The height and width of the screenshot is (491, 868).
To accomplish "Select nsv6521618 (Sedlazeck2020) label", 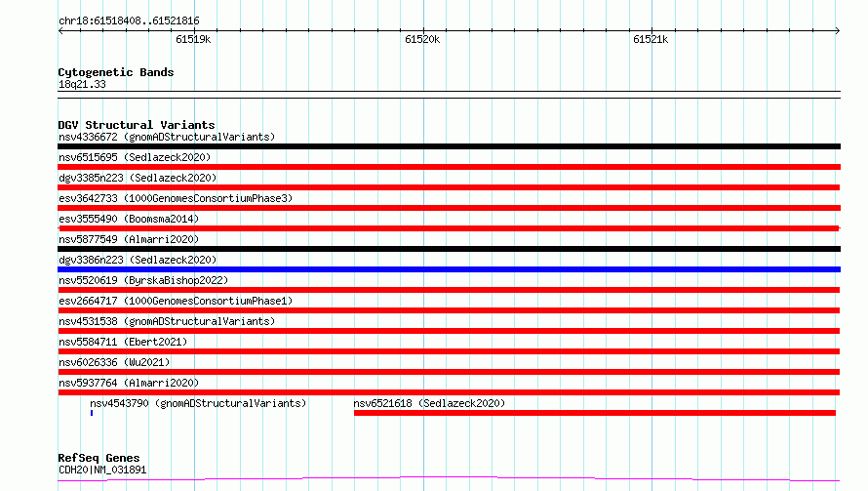I will (429, 403).
